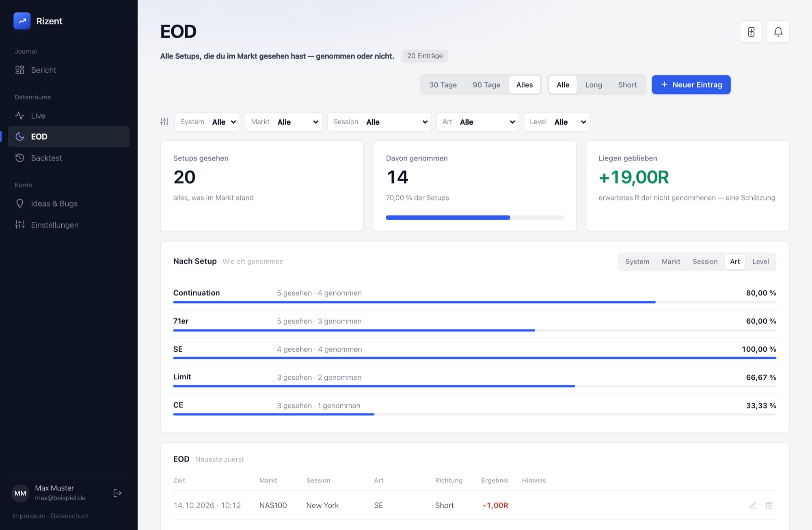
Task: Open the Session filter dropdown
Action: click(x=379, y=122)
